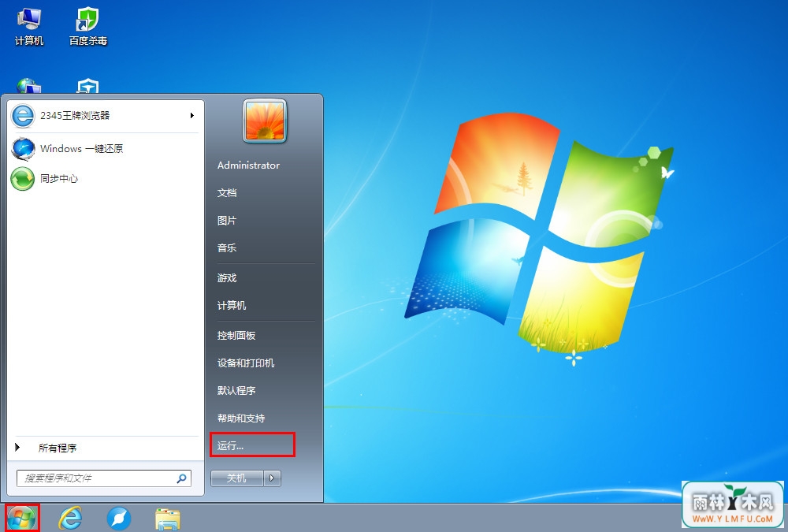Screen dimensions: 788x532
Task: Click the 2345 browser icon in the Start menu
Action: pos(23,116)
